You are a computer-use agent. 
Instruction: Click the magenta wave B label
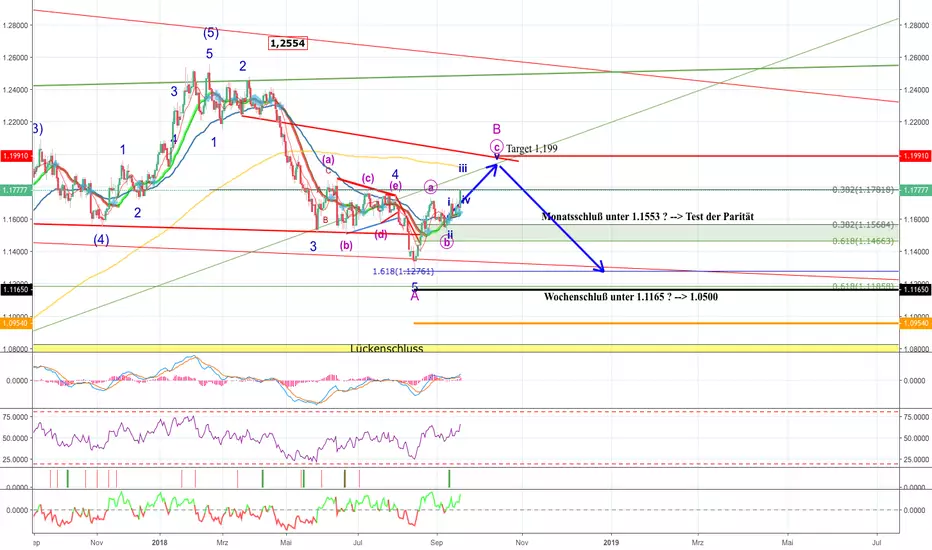coord(497,129)
